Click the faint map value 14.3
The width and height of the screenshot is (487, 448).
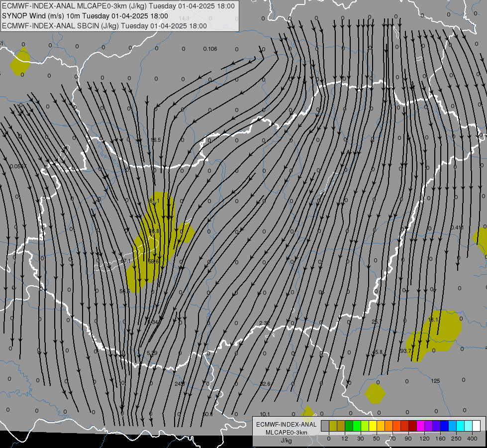coord(184,18)
